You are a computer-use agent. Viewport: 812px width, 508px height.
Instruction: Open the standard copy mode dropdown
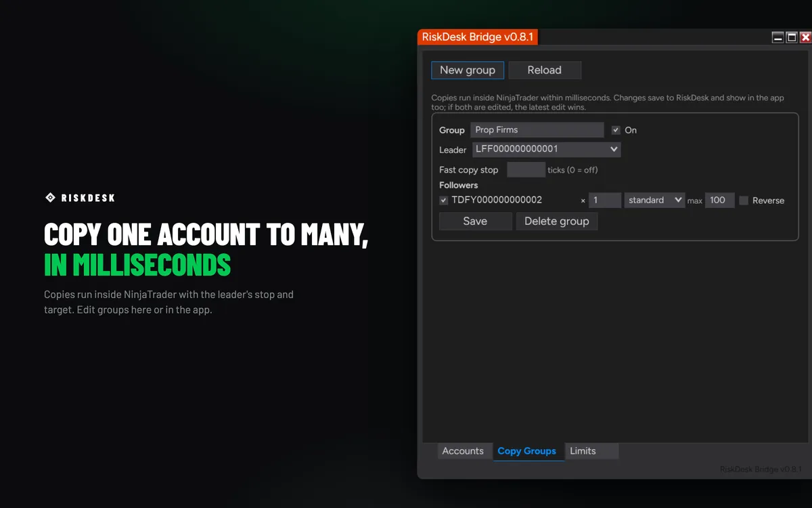click(x=654, y=200)
